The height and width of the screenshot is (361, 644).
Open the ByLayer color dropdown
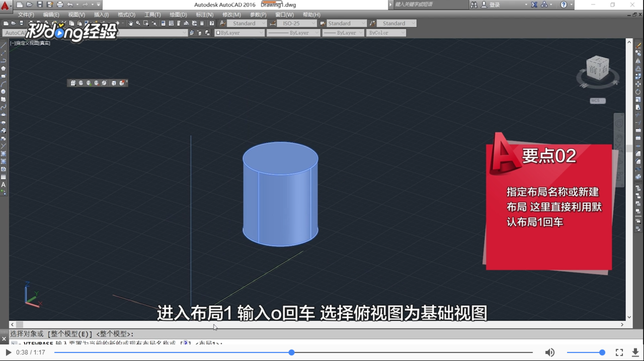[x=239, y=33]
